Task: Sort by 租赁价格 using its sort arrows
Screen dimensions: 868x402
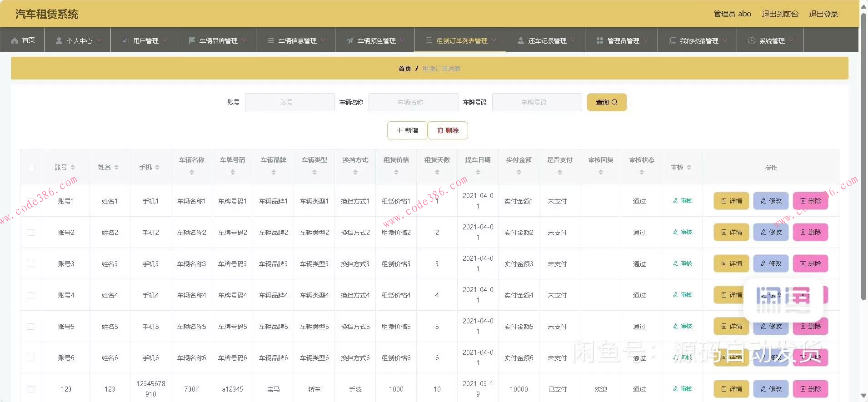Action: (396, 172)
